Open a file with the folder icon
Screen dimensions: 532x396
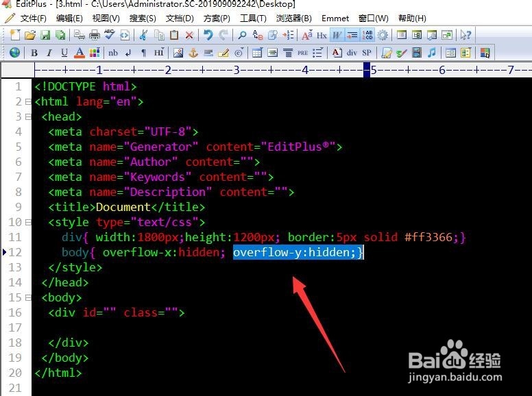click(x=30, y=35)
